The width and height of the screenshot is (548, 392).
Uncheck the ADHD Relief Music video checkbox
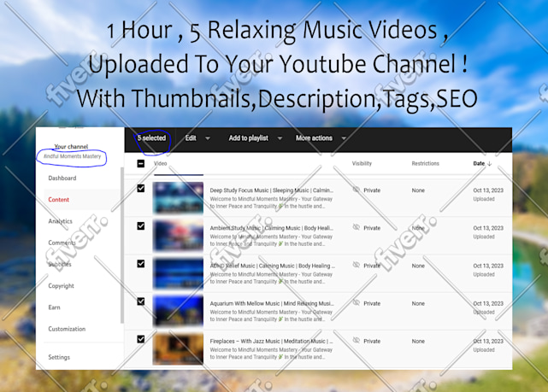141,264
